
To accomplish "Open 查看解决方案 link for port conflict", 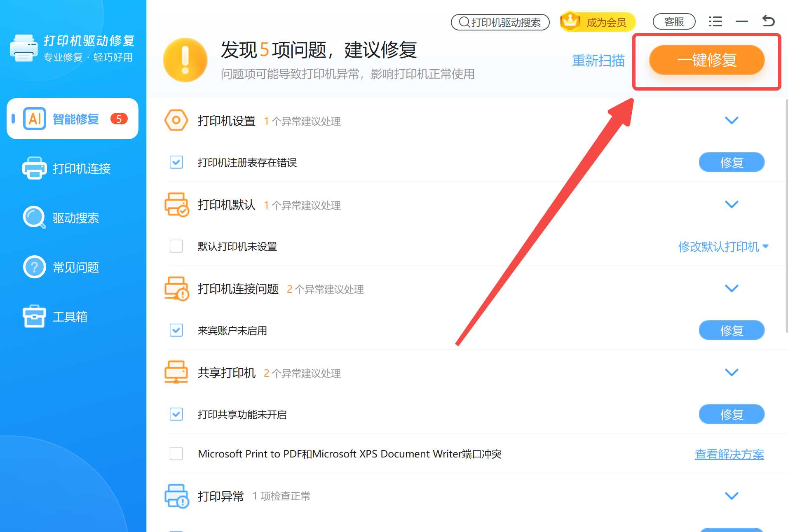I will (x=729, y=454).
